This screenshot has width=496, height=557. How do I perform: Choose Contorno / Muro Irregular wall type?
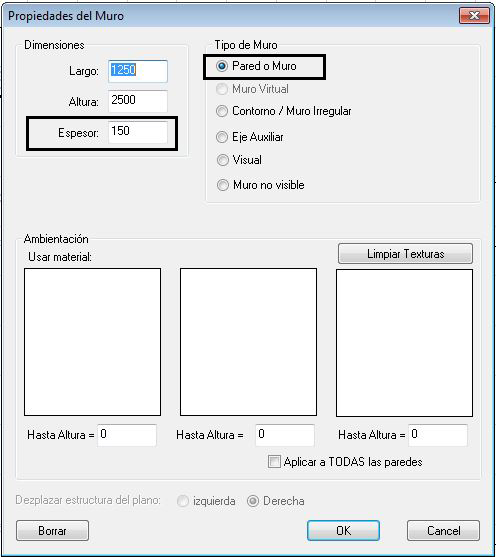click(x=222, y=111)
